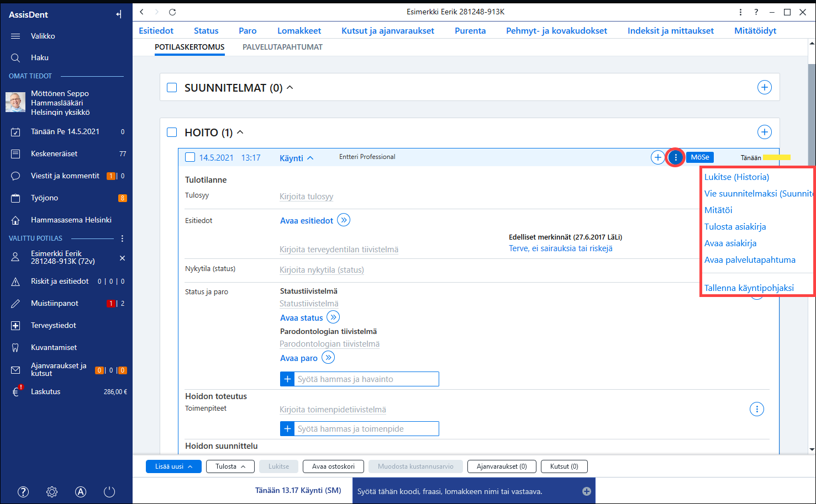Open the Avaa status link
This screenshot has width=816, height=504.
pos(302,318)
